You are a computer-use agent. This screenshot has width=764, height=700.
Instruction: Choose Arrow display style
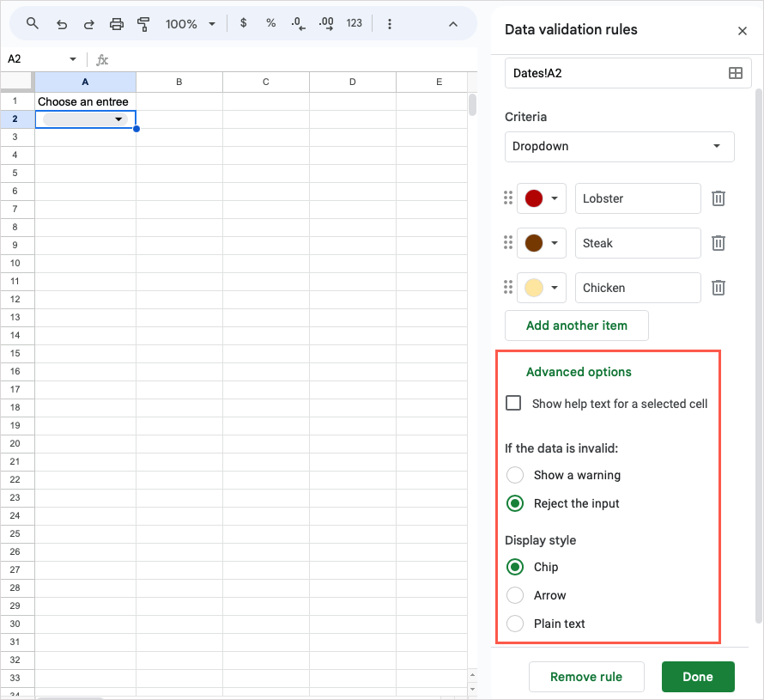tap(515, 595)
